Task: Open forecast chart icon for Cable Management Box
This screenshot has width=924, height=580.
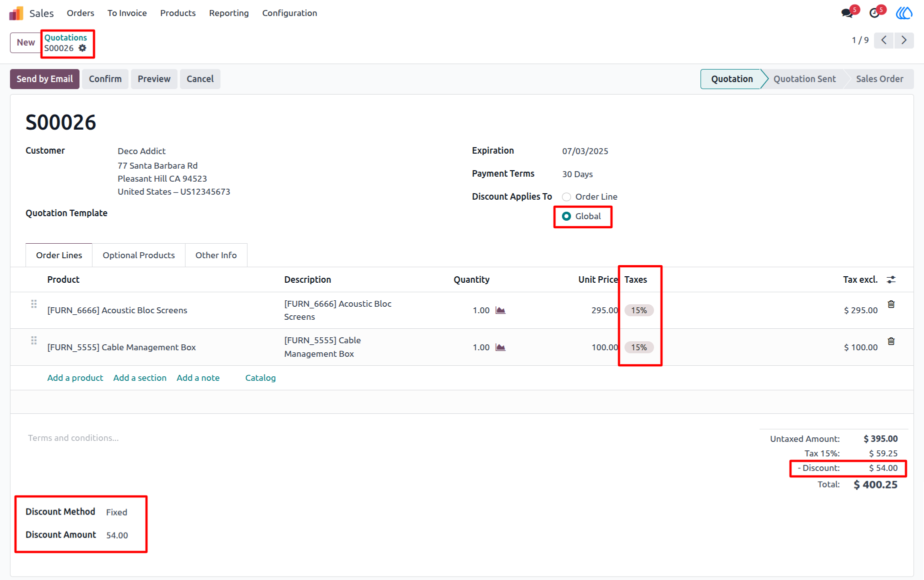Action: [x=500, y=347]
